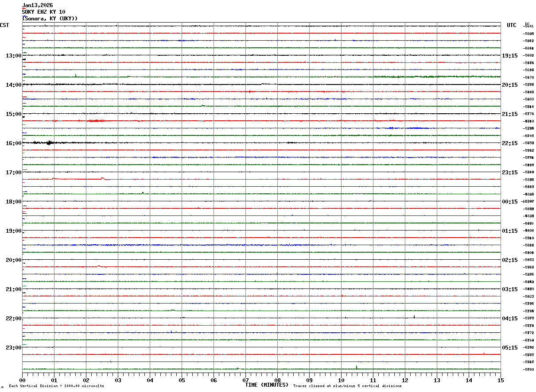Select the SOKY EHZ KY 10 station text
This screenshot has width=536, height=392.
click(x=44, y=12)
